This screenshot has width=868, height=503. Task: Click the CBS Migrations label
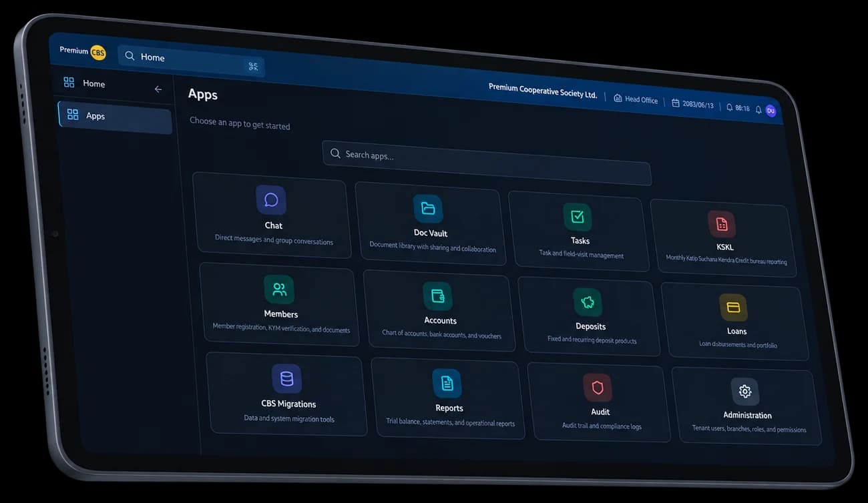(x=288, y=404)
